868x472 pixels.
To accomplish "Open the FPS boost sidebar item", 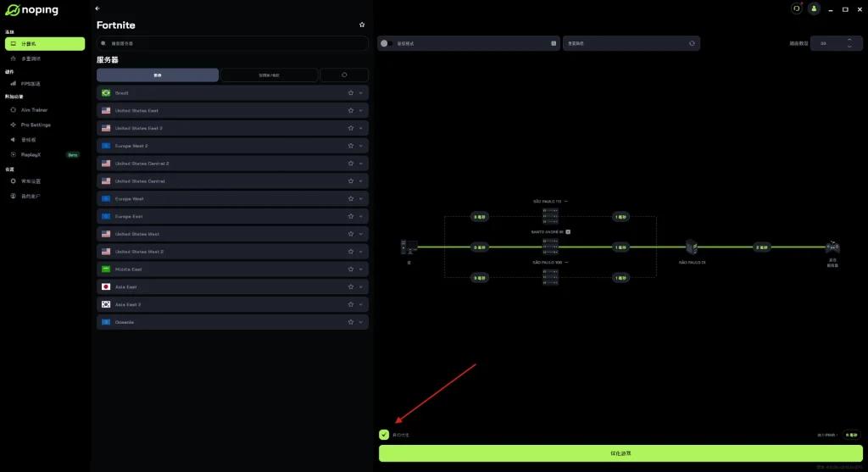I will (45, 84).
